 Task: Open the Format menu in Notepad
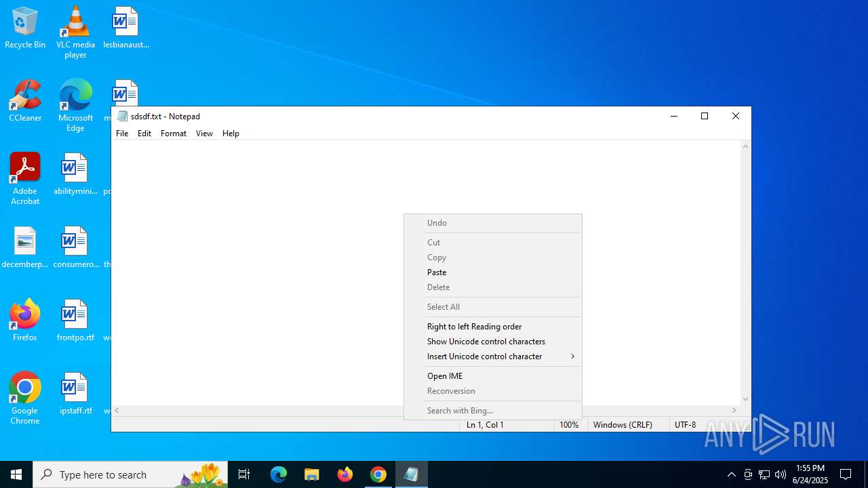(174, 134)
